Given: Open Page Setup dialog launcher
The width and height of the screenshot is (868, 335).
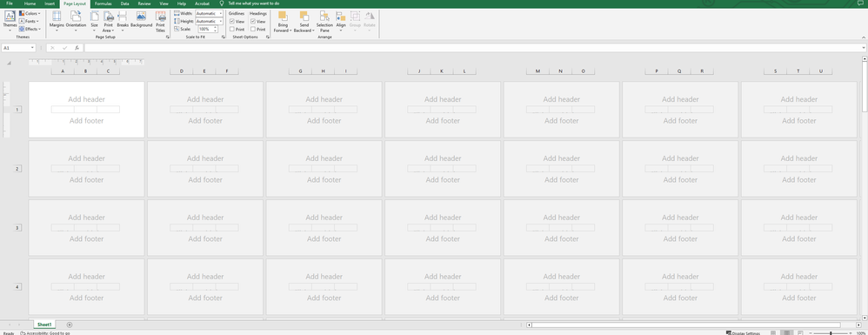Looking at the screenshot, I should pyautogui.click(x=168, y=37).
